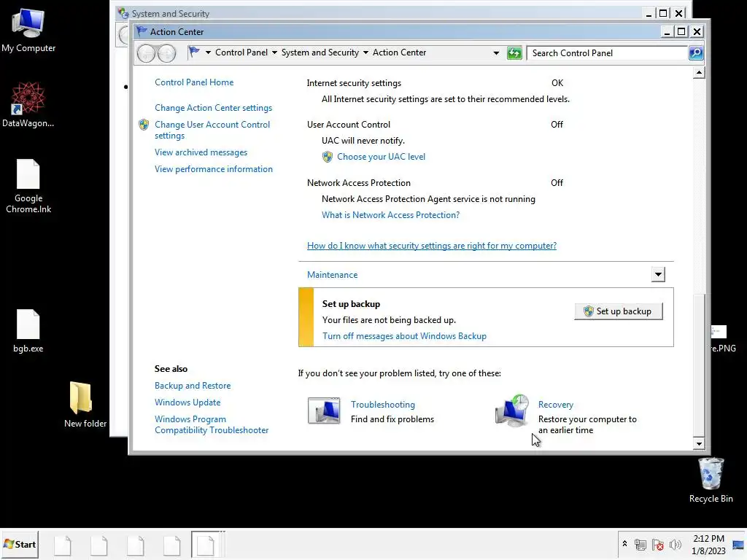Click the Forward navigation arrow in Action Center

(x=167, y=53)
